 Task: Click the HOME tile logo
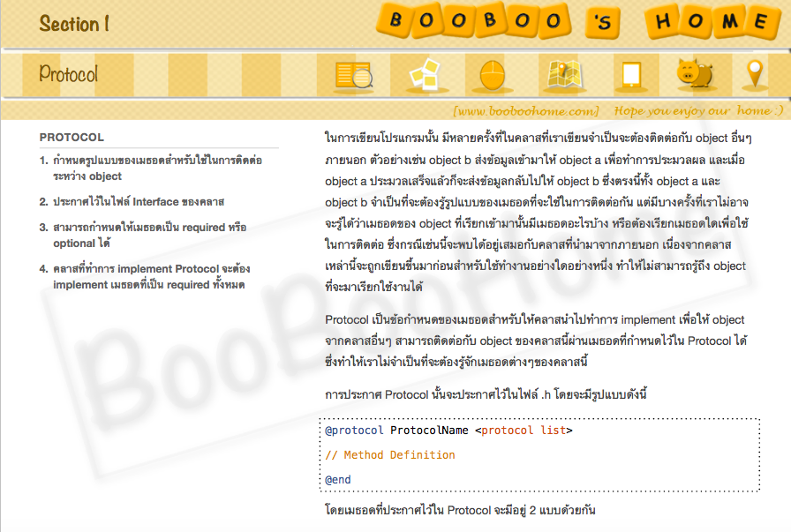pos(712,21)
